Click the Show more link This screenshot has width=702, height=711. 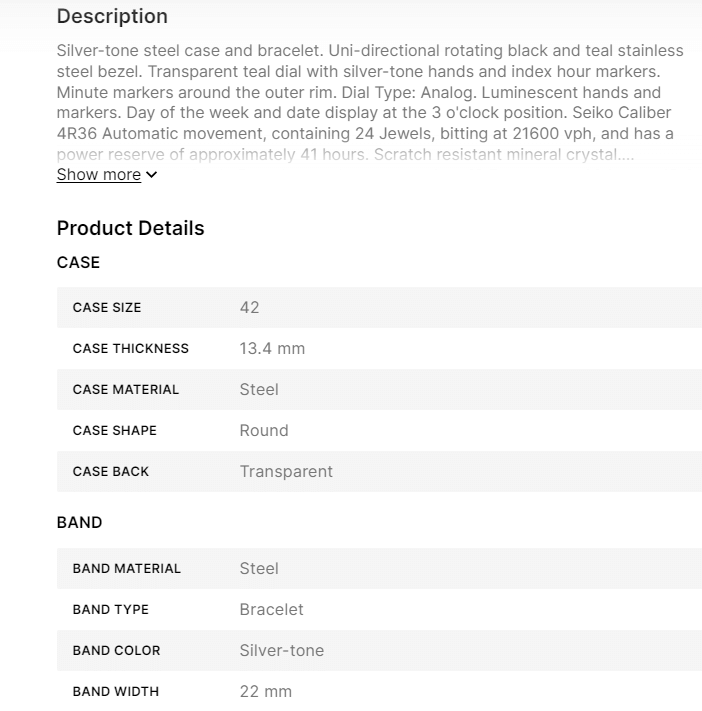98,175
